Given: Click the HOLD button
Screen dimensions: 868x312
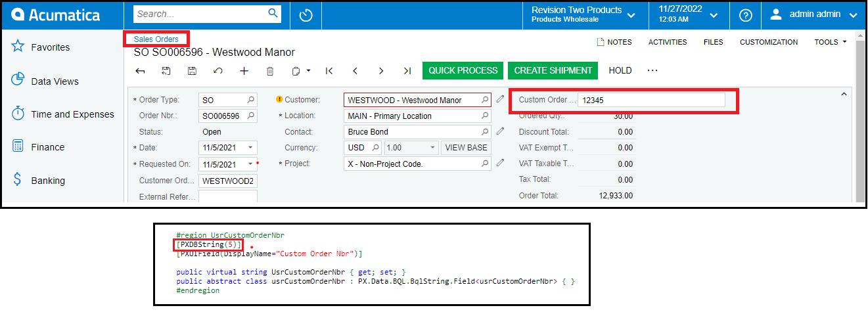Looking at the screenshot, I should (620, 70).
